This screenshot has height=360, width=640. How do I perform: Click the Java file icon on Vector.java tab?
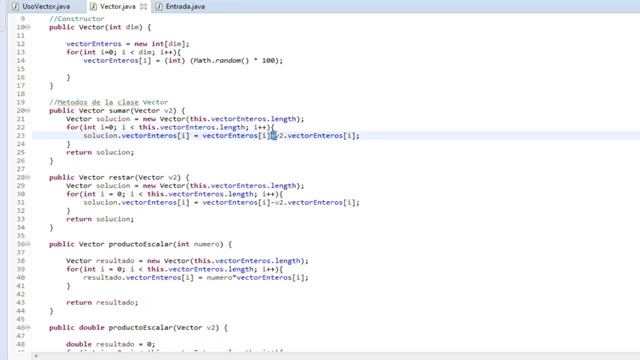pos(93,7)
